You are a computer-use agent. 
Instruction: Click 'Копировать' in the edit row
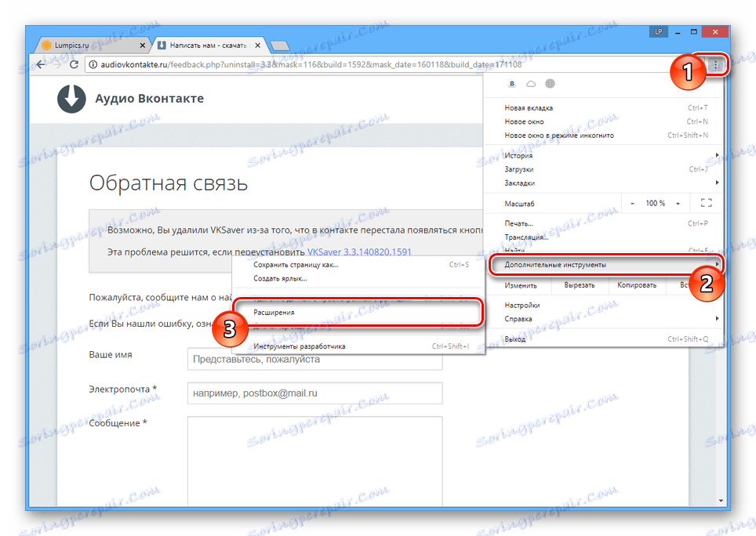pos(637,285)
